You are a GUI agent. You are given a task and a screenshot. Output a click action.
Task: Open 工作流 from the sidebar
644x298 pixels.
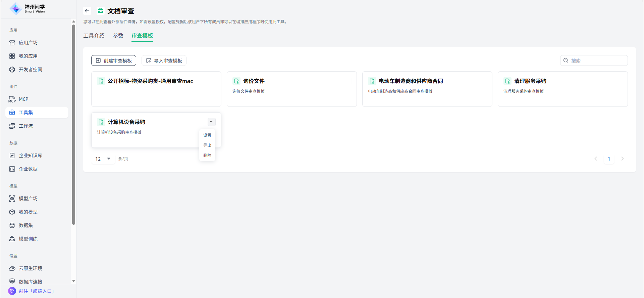[x=26, y=126]
